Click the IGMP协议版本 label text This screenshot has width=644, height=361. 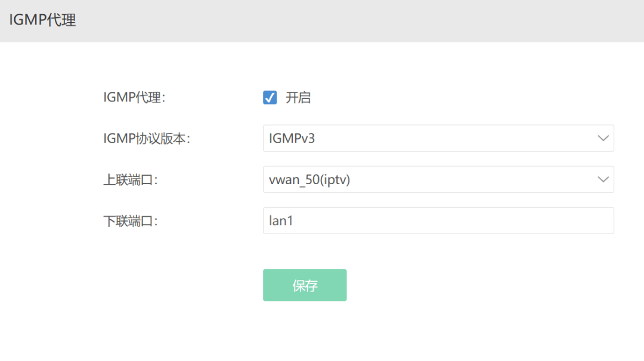point(147,139)
